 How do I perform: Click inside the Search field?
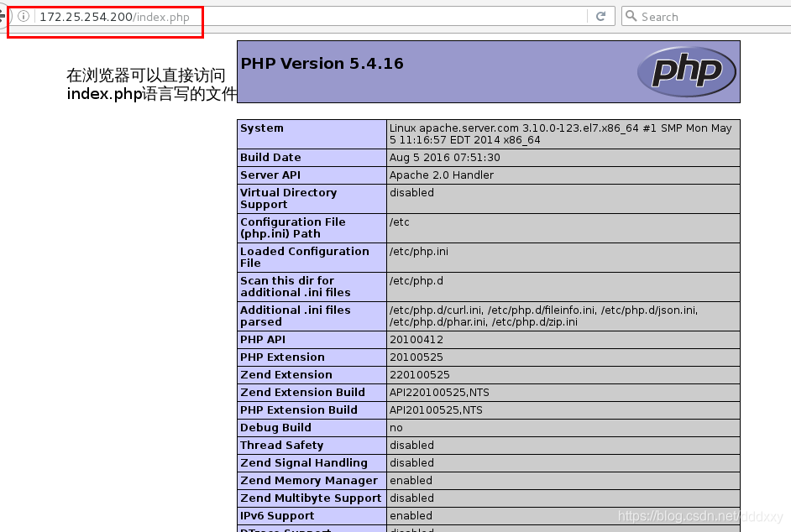pos(706,16)
